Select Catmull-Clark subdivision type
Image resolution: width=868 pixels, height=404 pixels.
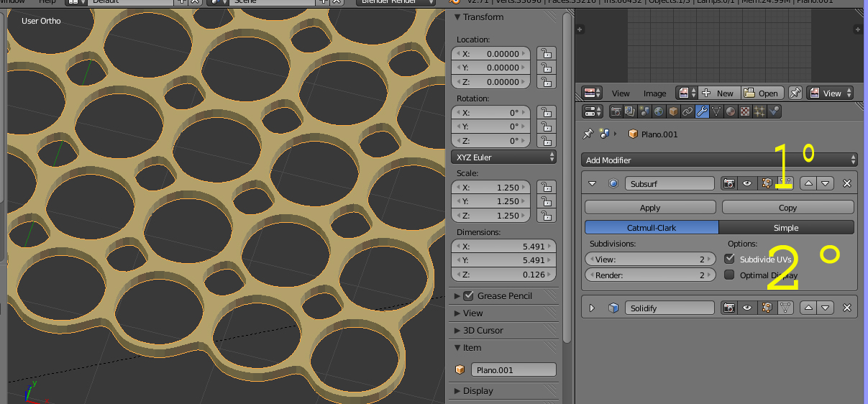point(652,227)
